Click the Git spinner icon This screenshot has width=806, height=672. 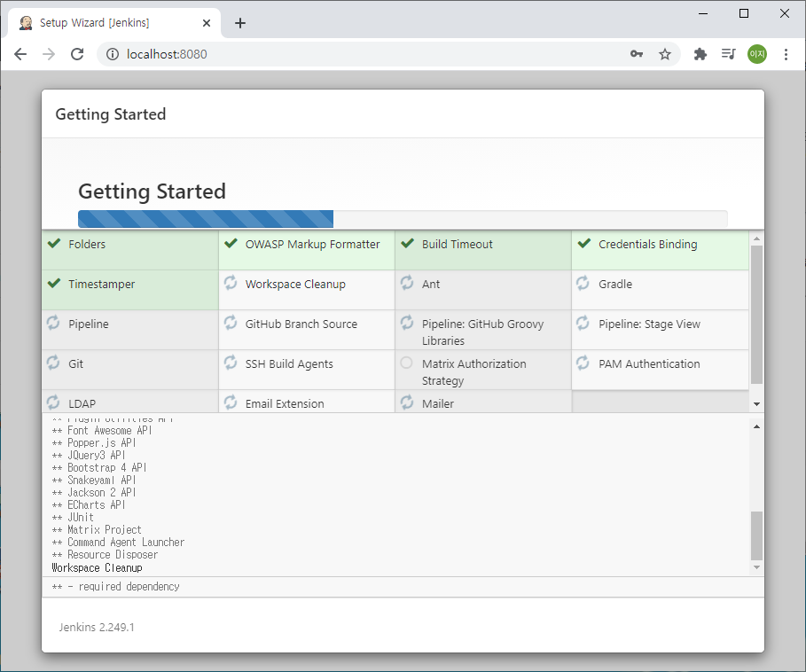click(53, 363)
